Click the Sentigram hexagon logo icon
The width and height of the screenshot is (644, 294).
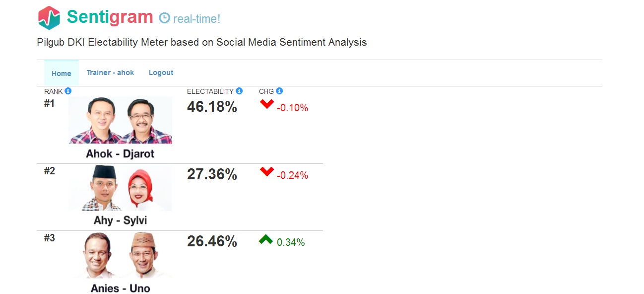49,18
